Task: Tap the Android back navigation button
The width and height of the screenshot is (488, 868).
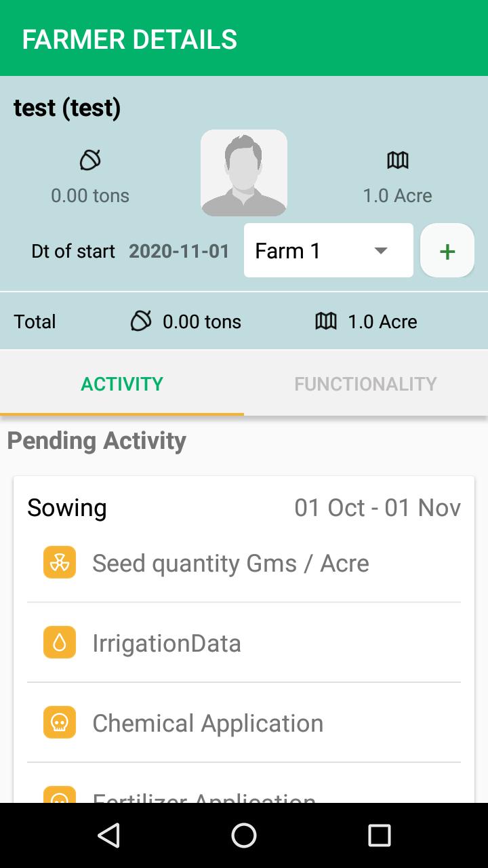Action: pos(108,835)
